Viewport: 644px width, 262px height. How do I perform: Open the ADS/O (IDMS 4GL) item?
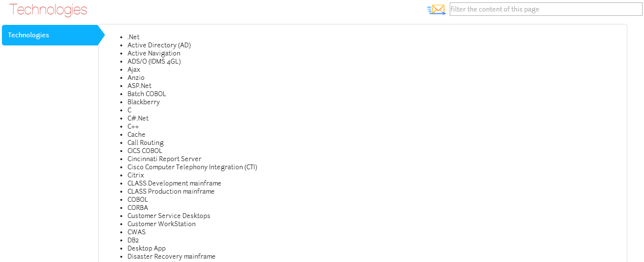[x=154, y=62]
